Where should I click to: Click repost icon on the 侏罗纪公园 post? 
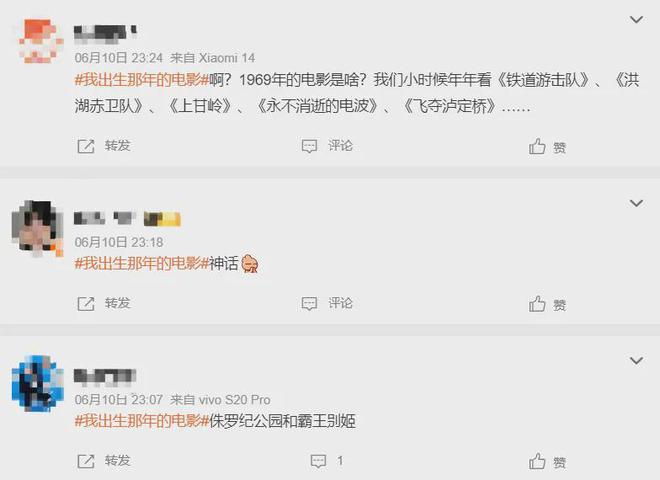coord(86,461)
